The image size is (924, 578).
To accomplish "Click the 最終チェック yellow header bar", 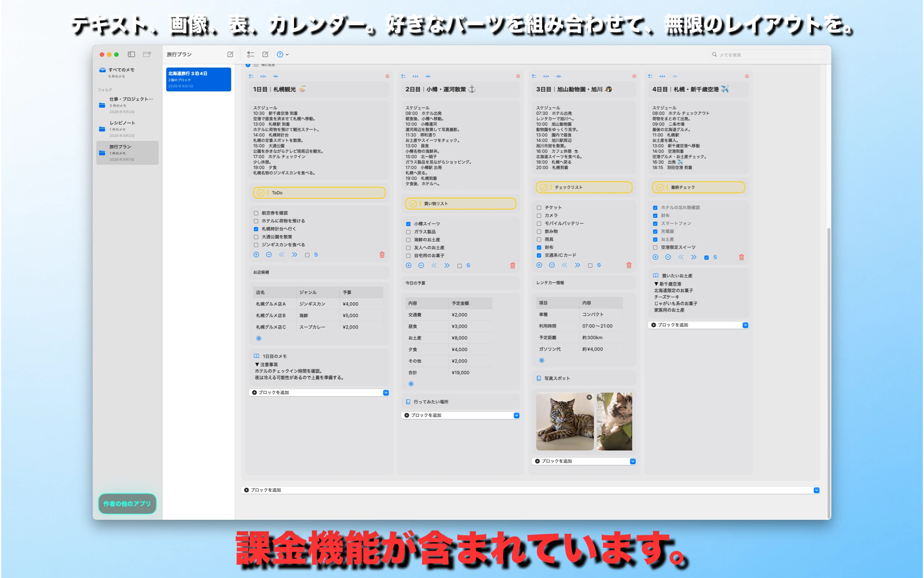I will tap(699, 187).
